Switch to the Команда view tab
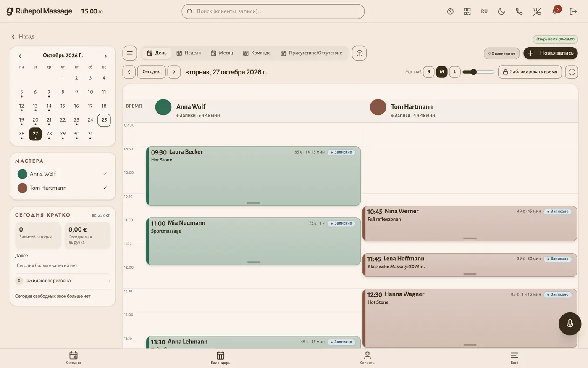588x368 pixels. [257, 53]
